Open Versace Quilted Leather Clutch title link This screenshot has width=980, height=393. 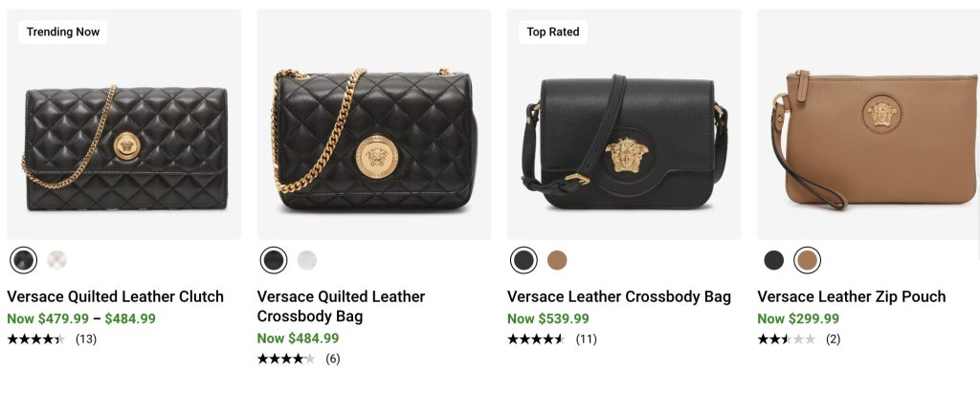(115, 296)
